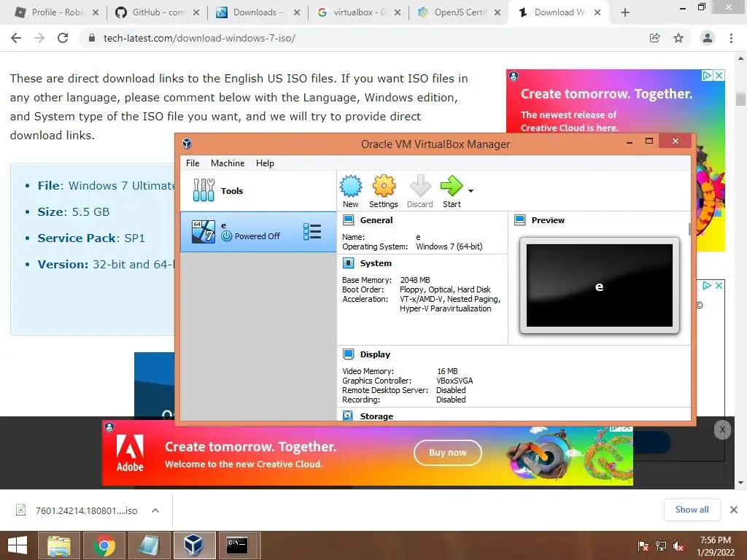Open Chrome from the taskbar
Screen dimensions: 747x560
click(x=104, y=545)
